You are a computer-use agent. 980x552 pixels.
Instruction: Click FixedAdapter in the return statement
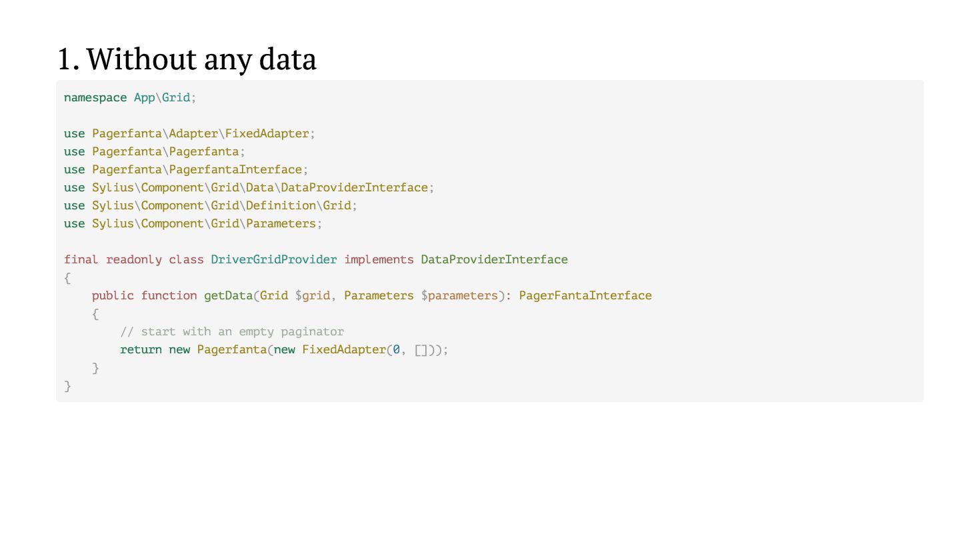coord(344,349)
